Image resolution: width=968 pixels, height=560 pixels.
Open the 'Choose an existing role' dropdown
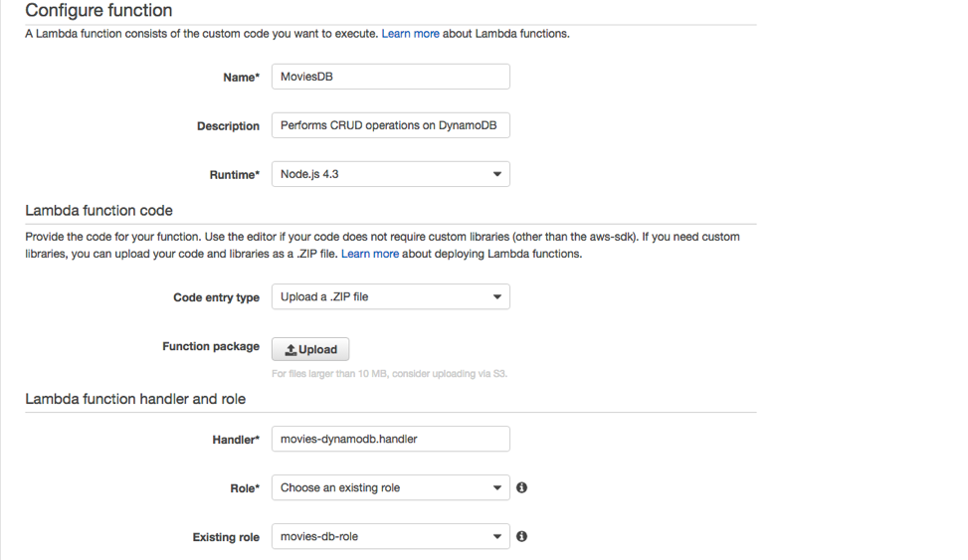pyautogui.click(x=391, y=487)
